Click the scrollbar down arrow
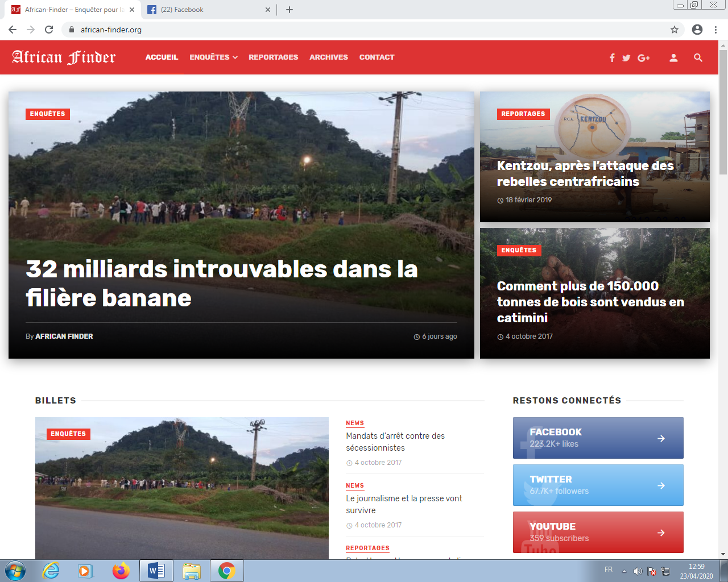This screenshot has height=582, width=728. [x=723, y=554]
